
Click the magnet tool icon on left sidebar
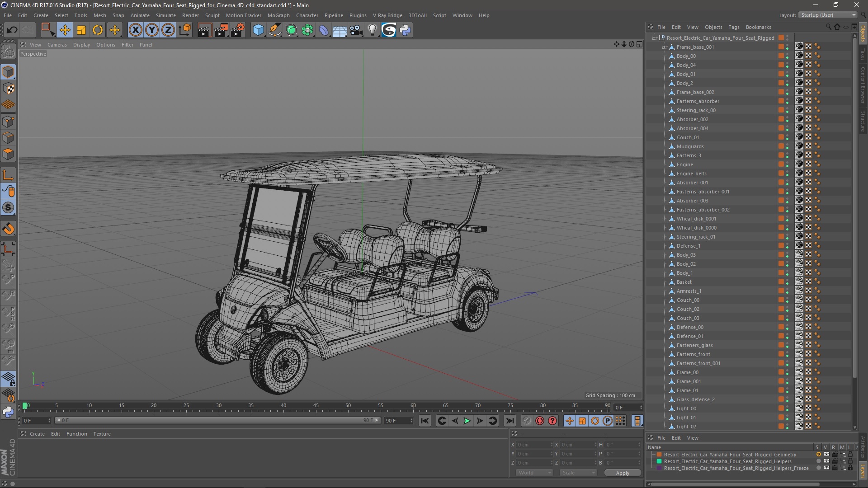click(x=8, y=229)
